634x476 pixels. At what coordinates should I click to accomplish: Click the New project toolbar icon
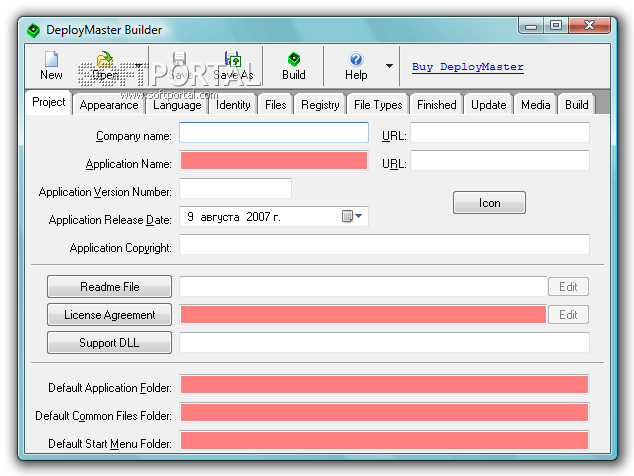(51, 59)
